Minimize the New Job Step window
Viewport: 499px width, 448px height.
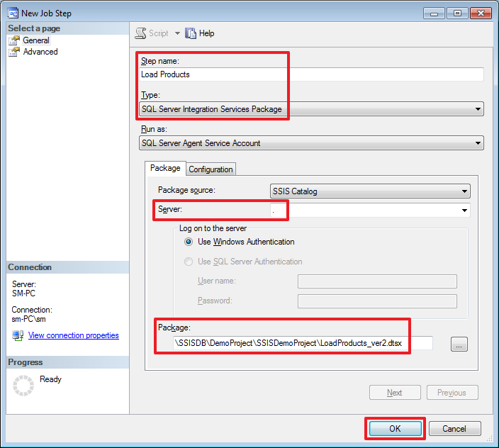click(434, 13)
